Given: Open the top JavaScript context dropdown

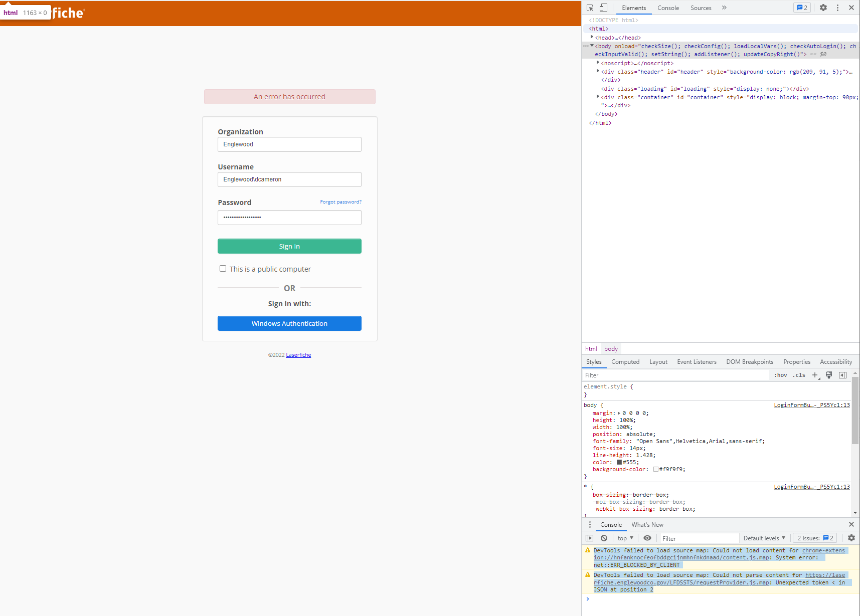Looking at the screenshot, I should pyautogui.click(x=625, y=538).
